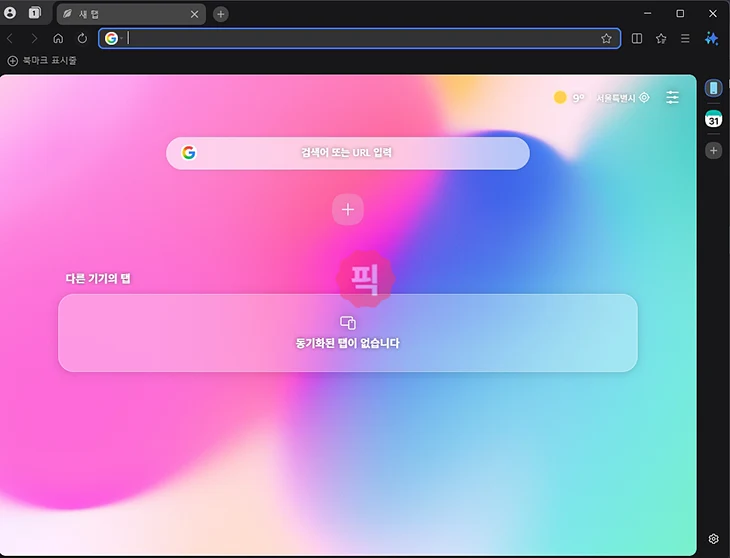Viewport: 730px width, 558px height.
Task: Close the 새 탭 tab
Action: pos(195,14)
